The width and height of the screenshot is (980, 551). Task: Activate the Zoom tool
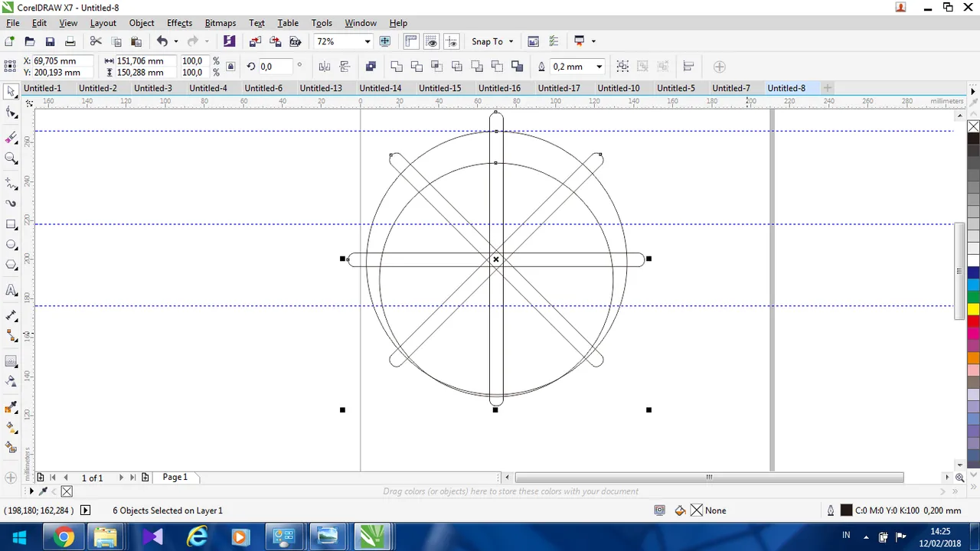pyautogui.click(x=11, y=158)
